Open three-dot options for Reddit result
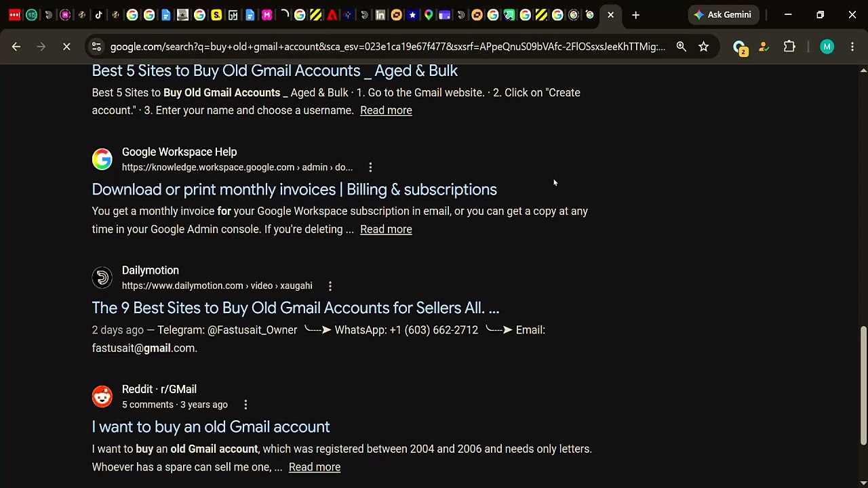 coord(245,405)
